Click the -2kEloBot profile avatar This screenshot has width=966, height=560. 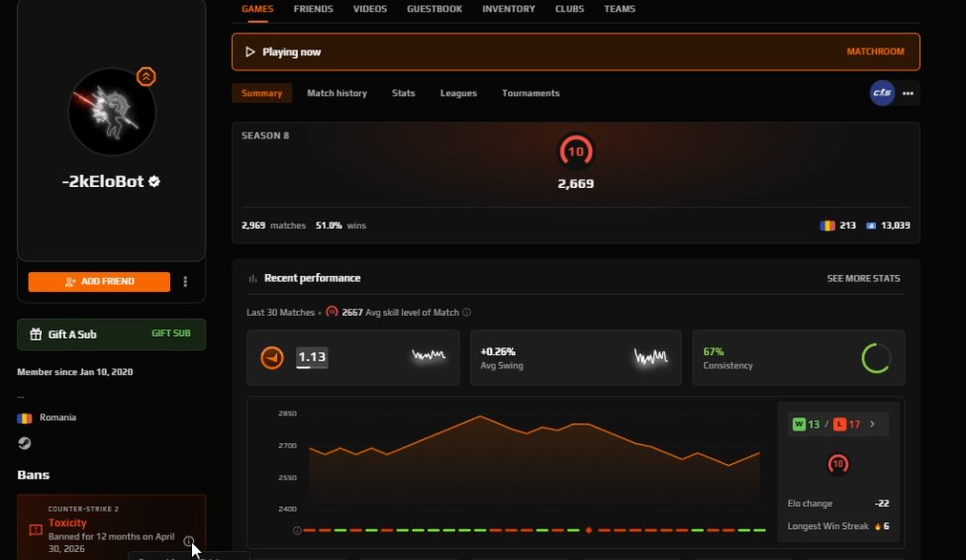(112, 112)
